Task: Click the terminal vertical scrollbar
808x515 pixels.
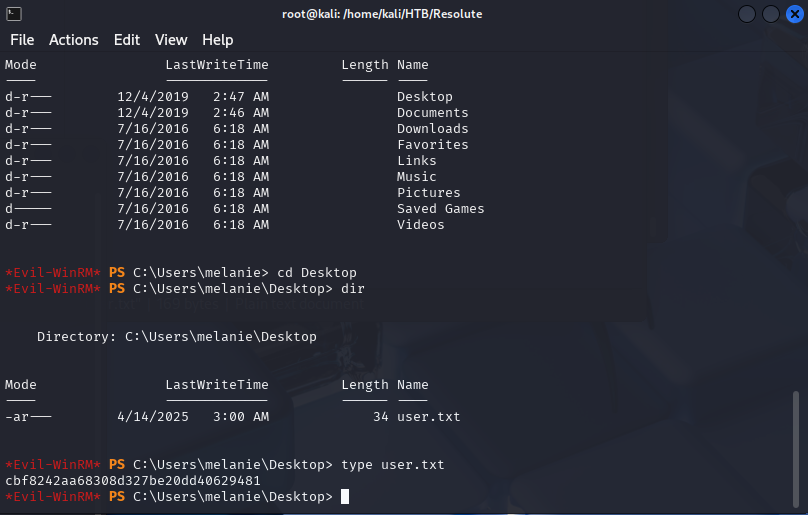Action: 796,448
